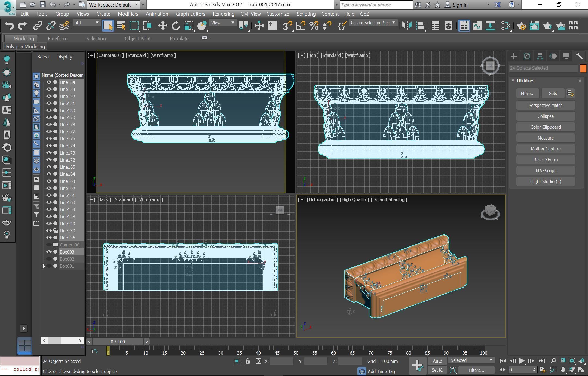Open the Modifiers menu
The image size is (588, 376).
(128, 14)
